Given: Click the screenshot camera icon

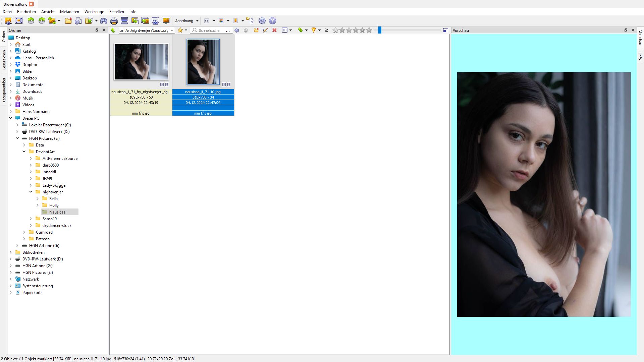Looking at the screenshot, I should [155, 21].
